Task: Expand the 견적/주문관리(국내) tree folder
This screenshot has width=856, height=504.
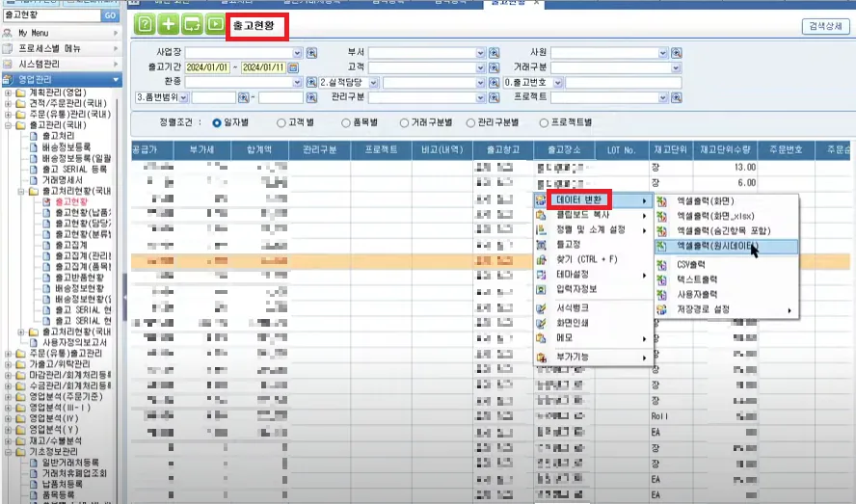Action: (x=8, y=103)
